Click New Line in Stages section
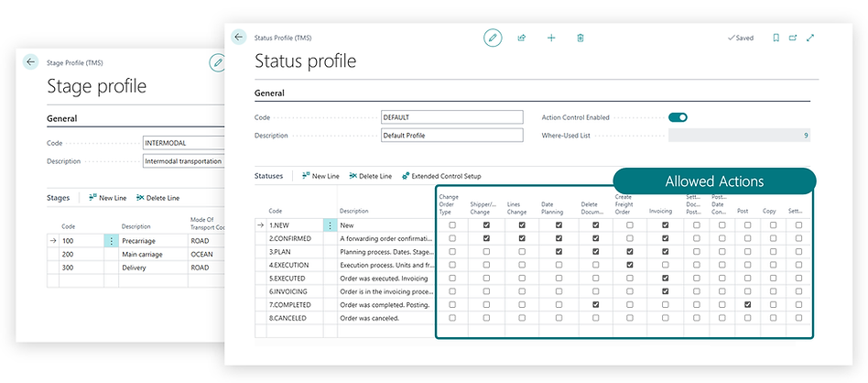This screenshot has width=868, height=383. pos(107,198)
